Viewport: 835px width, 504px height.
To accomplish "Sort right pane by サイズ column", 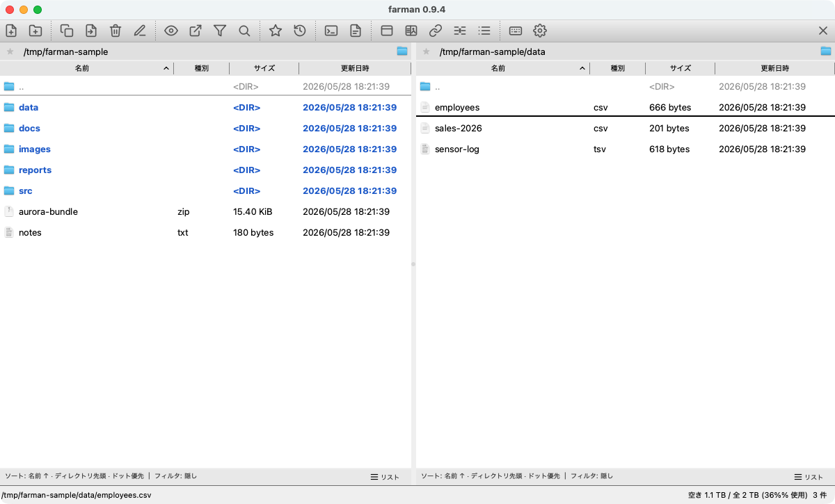I will 681,68.
